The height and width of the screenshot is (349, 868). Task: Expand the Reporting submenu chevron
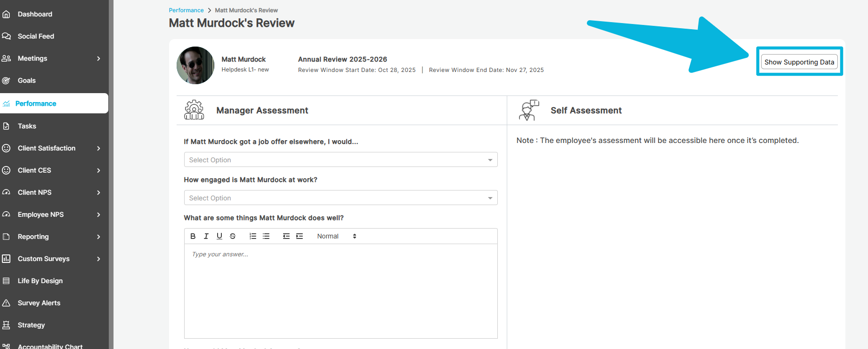98,237
